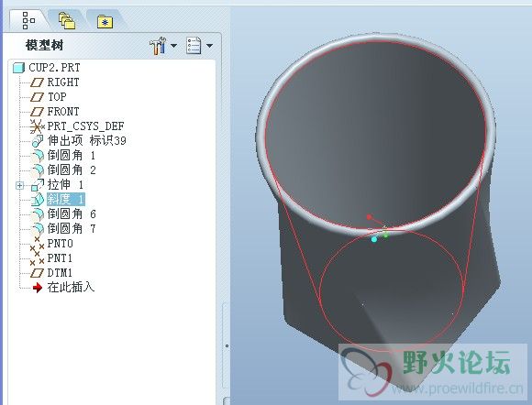Screen dimensions: 532x405
Task: Select PRT_CSYS_DEF coordinate system icon
Action: click(x=37, y=126)
